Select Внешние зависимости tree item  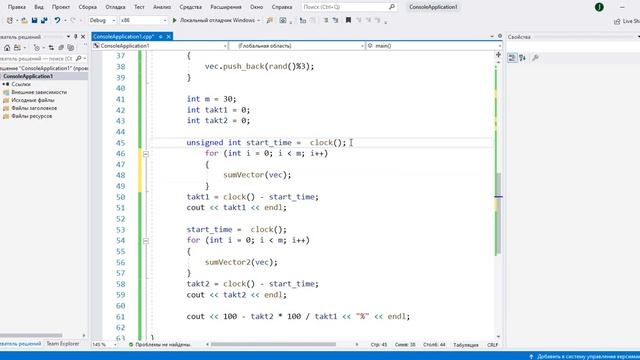[x=39, y=92]
